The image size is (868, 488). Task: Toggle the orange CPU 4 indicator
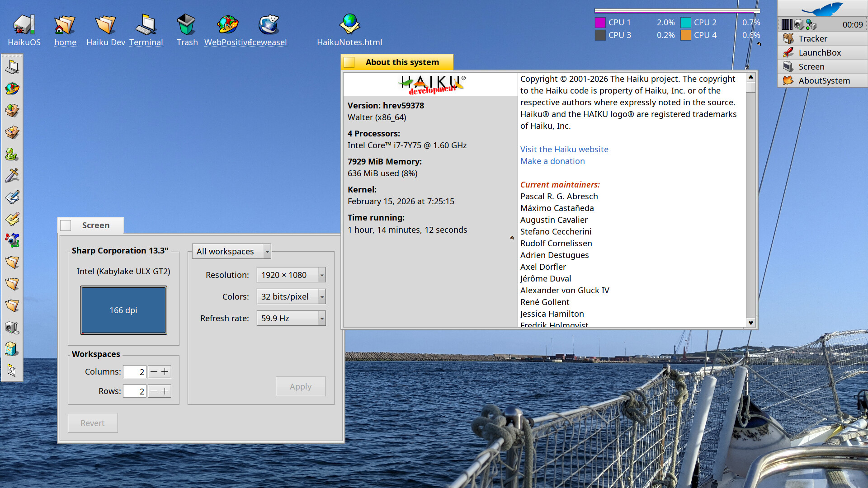point(686,35)
